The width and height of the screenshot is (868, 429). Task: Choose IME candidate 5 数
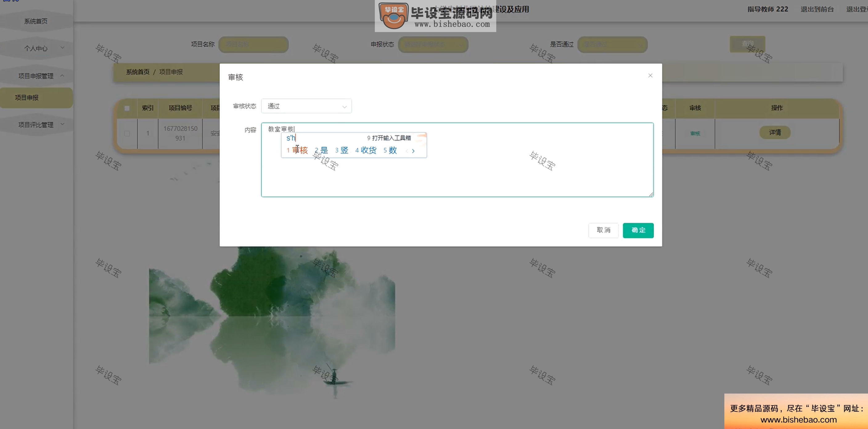390,150
